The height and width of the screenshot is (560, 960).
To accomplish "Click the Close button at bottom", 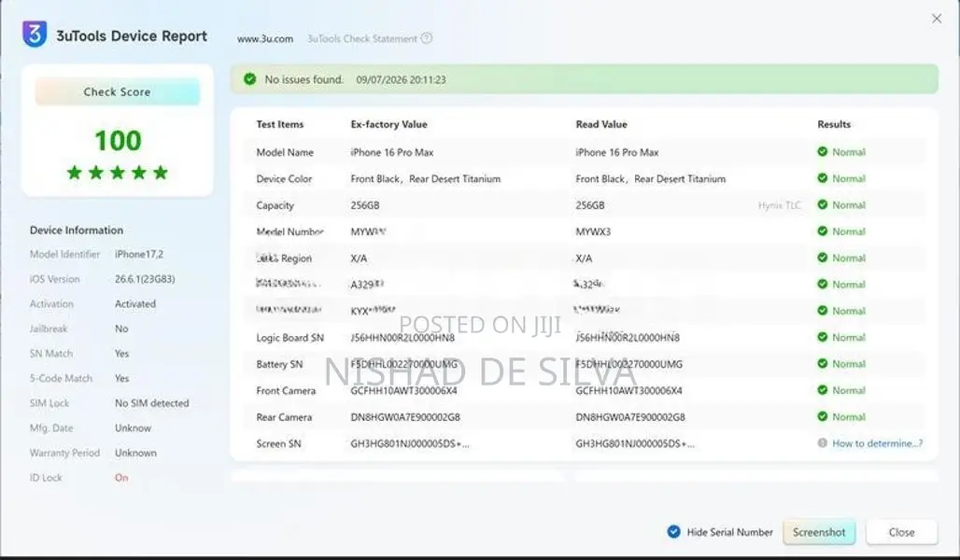I will tap(901, 532).
